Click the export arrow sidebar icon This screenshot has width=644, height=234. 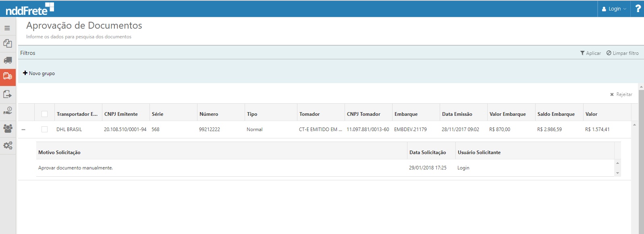pos(8,94)
